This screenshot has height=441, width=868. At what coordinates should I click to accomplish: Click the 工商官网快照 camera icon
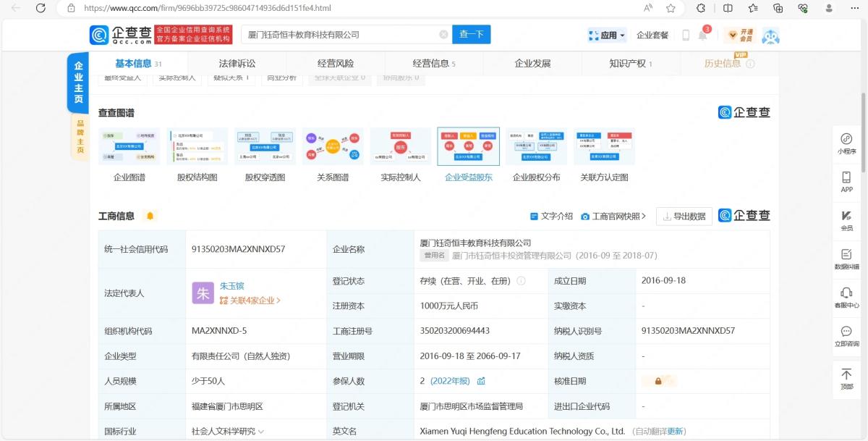point(586,216)
